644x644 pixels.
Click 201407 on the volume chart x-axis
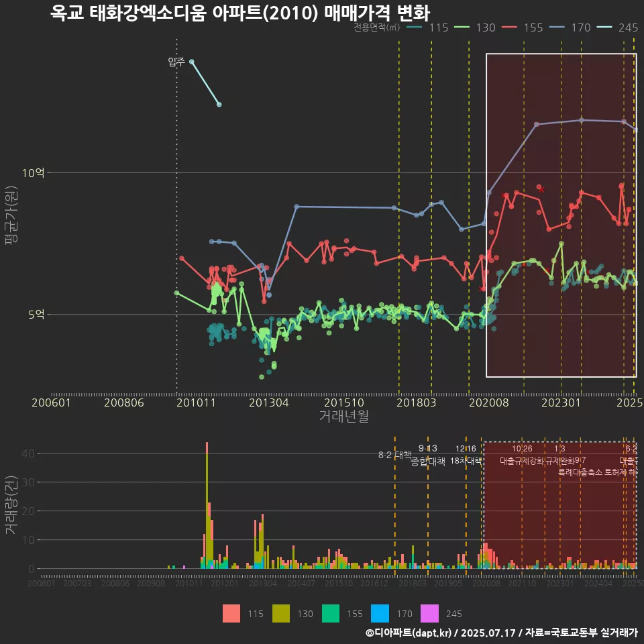pyautogui.click(x=301, y=583)
